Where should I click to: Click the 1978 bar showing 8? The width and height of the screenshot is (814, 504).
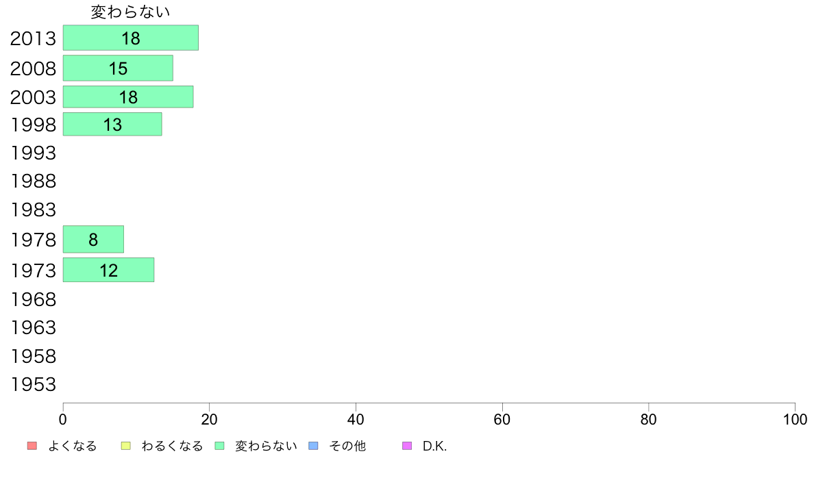(93, 240)
